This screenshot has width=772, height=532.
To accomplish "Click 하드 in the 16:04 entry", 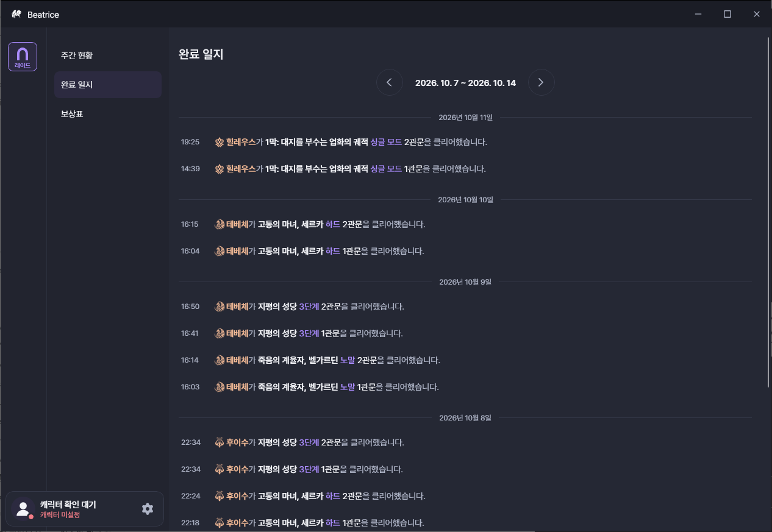I will (333, 251).
